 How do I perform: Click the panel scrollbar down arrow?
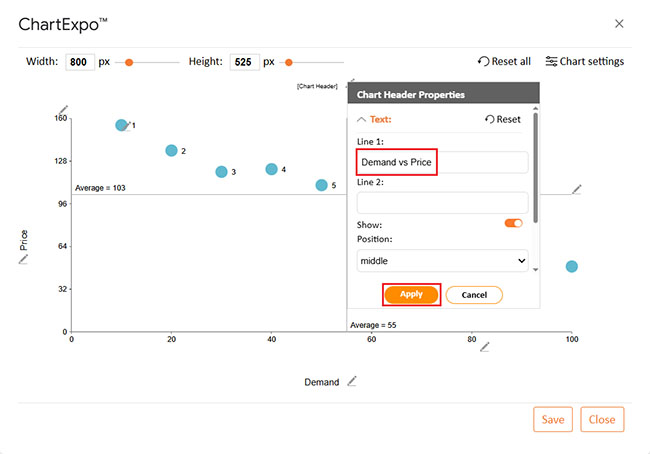[x=536, y=269]
